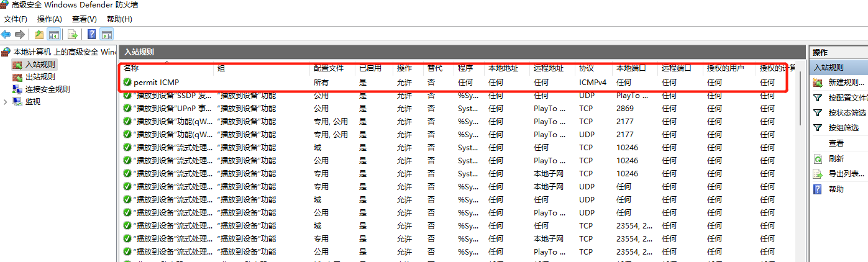Click the firewall icon beside 本地计算机 tree root
Image resolution: width=868 pixels, height=262 pixels.
(x=6, y=52)
